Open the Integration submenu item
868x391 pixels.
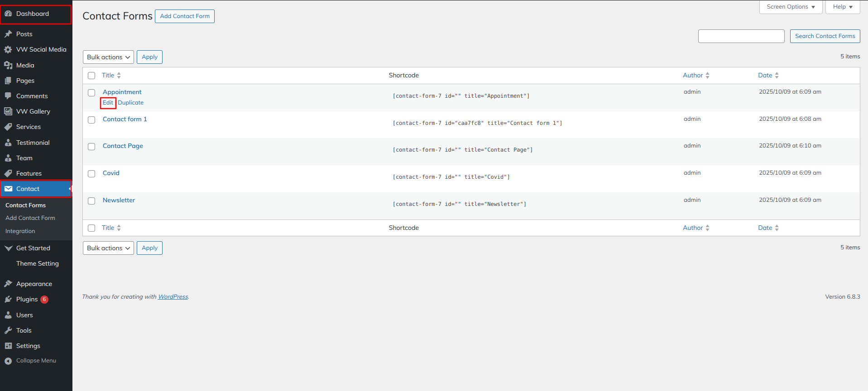20,231
